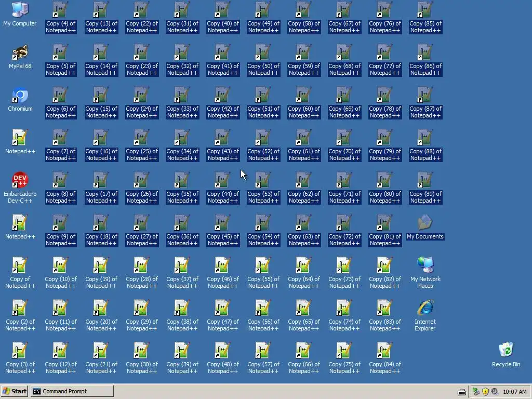
Task: Click the security shield tray icon
Action: click(x=486, y=392)
